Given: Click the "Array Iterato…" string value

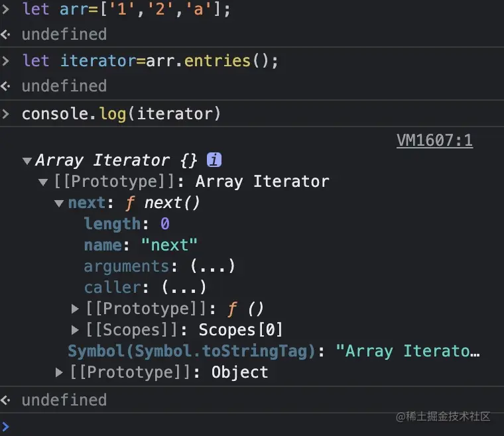Looking at the screenshot, I should [408, 351].
